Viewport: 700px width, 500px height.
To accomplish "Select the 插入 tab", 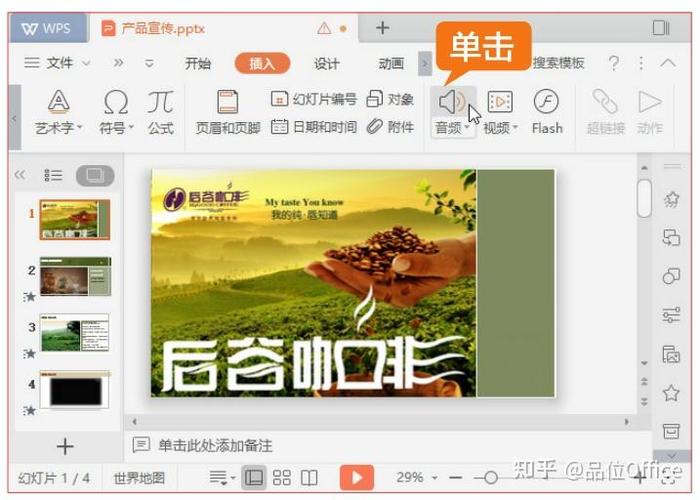I will click(262, 63).
